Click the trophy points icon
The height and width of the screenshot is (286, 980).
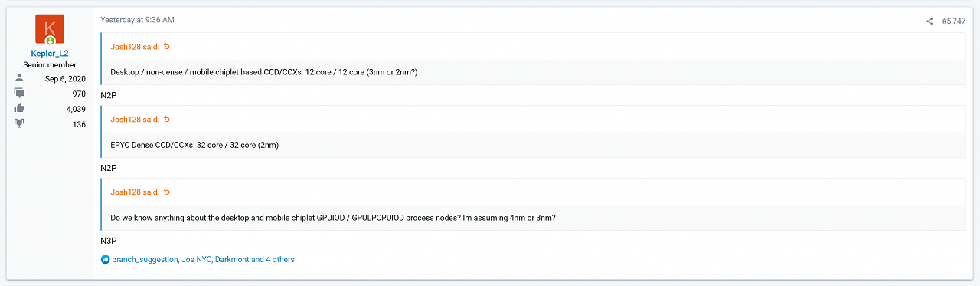(19, 124)
